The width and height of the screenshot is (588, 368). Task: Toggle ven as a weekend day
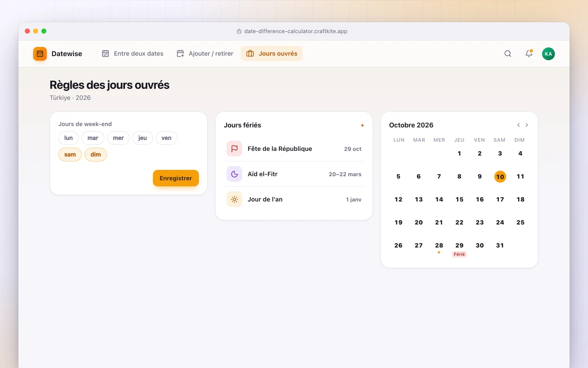[166, 138]
